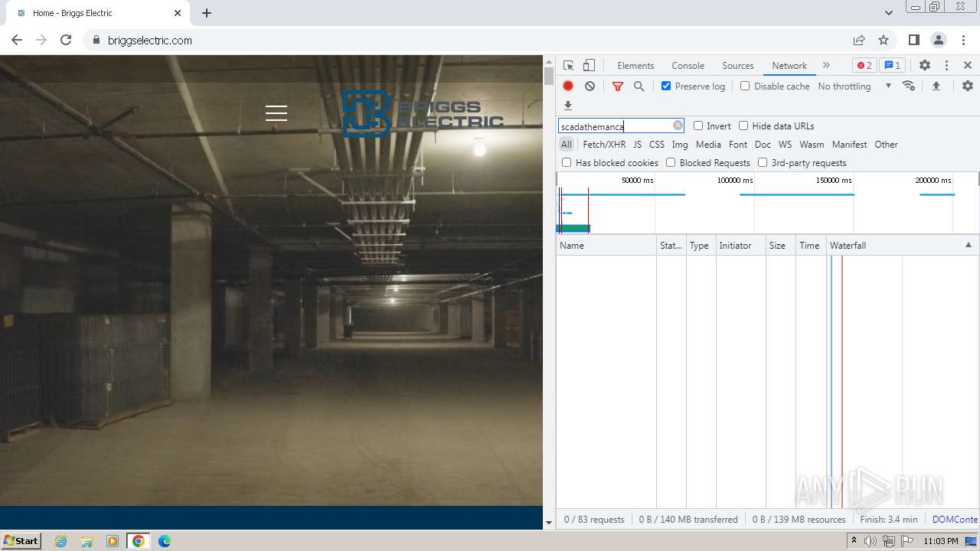Screen dimensions: 980x551
Task: Check Blocked Requests
Action: point(671,162)
